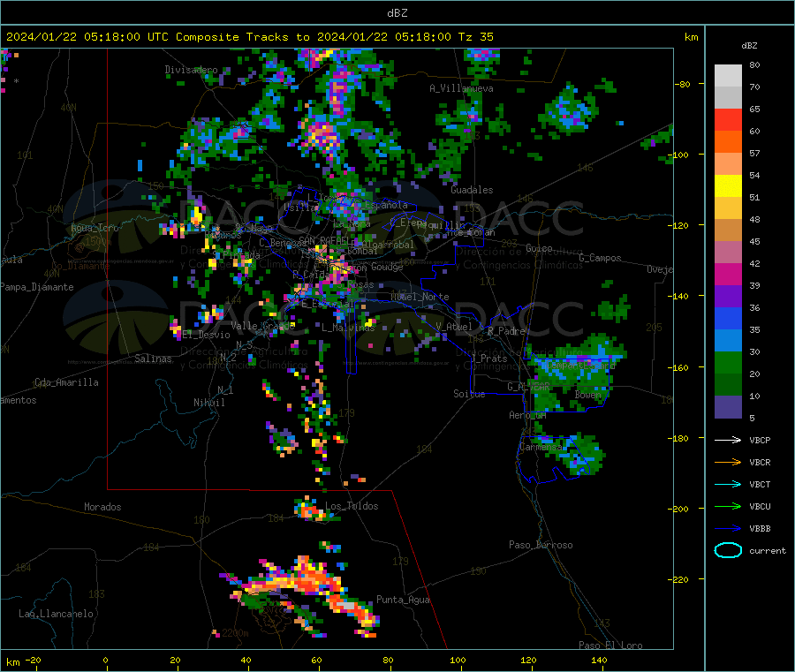The height and width of the screenshot is (672, 795).
Task: Select the yellow 51-54 dBZ swatch
Action: coord(728,186)
